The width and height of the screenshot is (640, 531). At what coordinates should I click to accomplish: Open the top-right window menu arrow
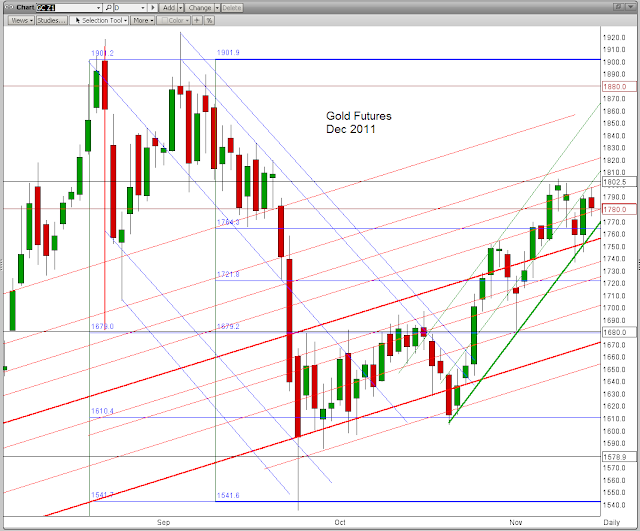pos(630,7)
